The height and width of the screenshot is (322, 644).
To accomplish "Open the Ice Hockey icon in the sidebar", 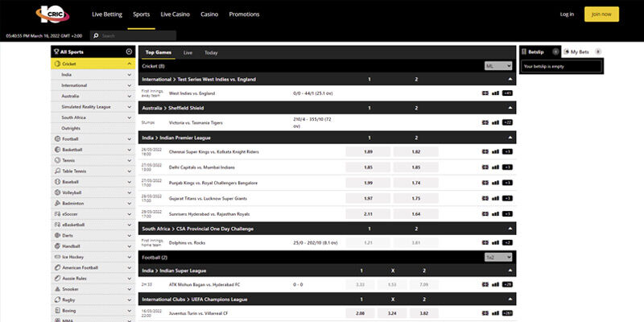I will 57,257.
